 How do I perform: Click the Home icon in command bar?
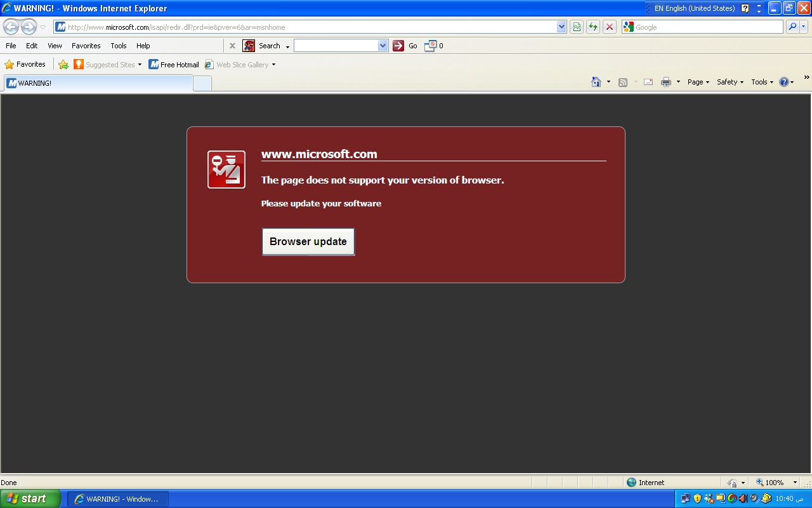(x=596, y=82)
